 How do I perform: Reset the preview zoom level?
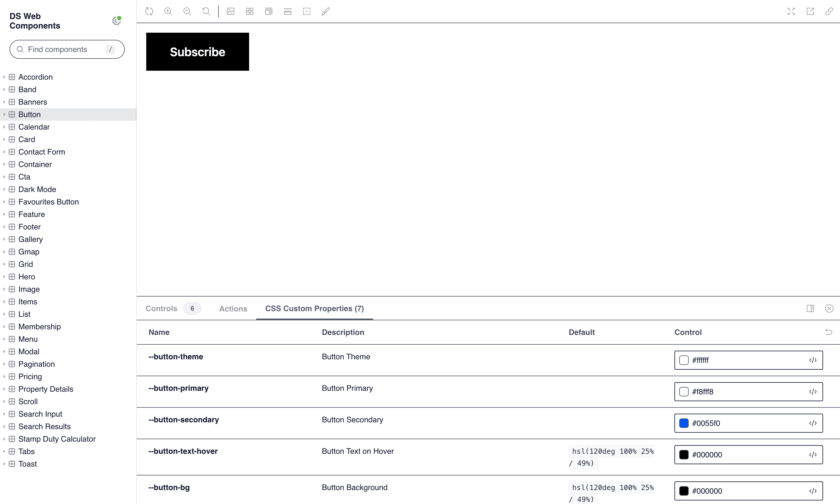[x=206, y=11]
